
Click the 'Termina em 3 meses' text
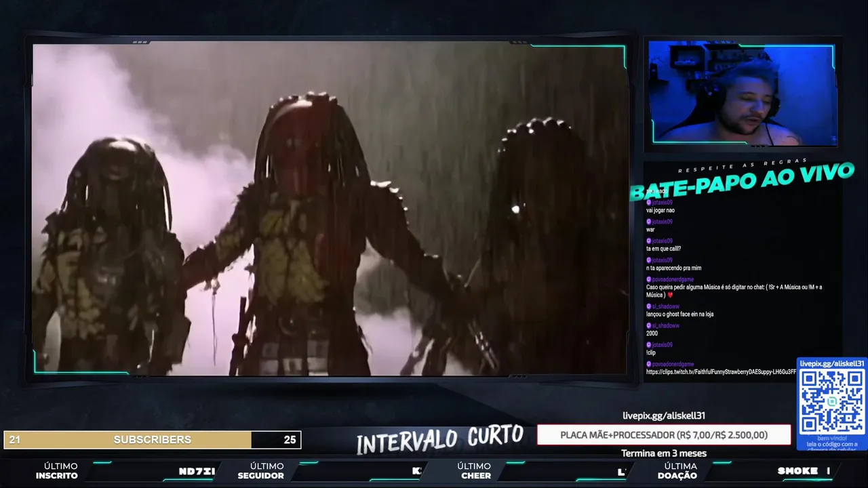point(664,453)
